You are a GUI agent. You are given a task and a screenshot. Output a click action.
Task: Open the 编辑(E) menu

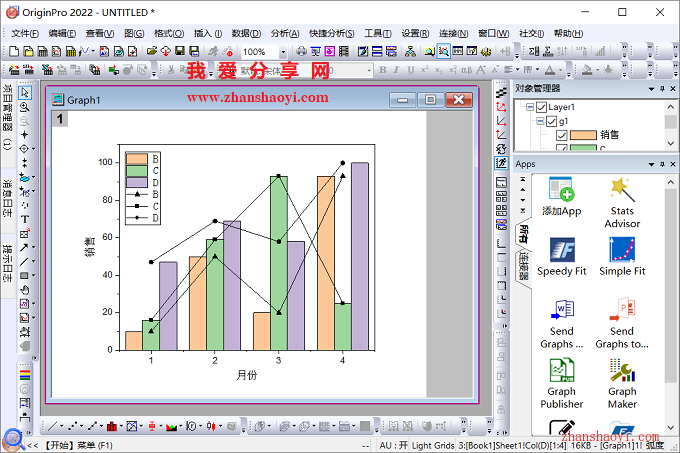point(62,33)
